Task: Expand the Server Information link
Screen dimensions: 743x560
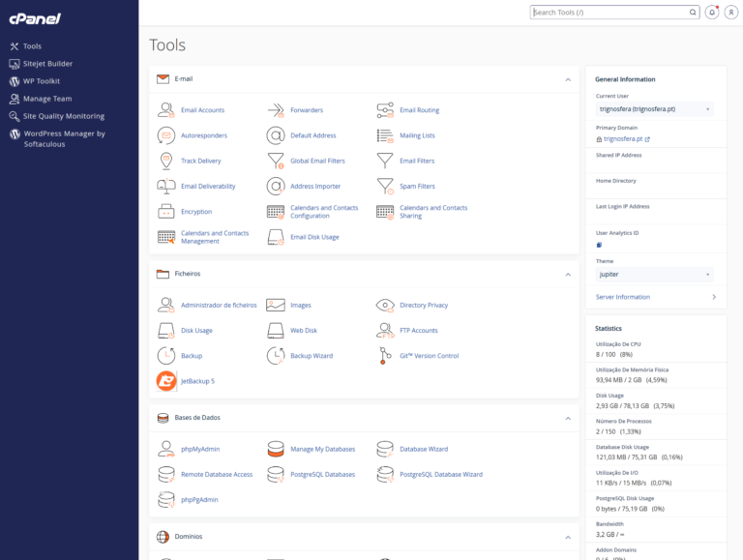Action: point(655,297)
